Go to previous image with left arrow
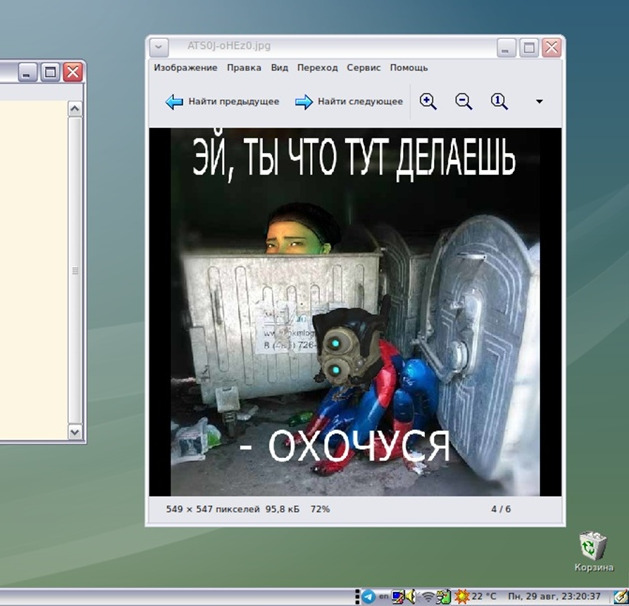This screenshot has width=629, height=606. click(x=222, y=102)
